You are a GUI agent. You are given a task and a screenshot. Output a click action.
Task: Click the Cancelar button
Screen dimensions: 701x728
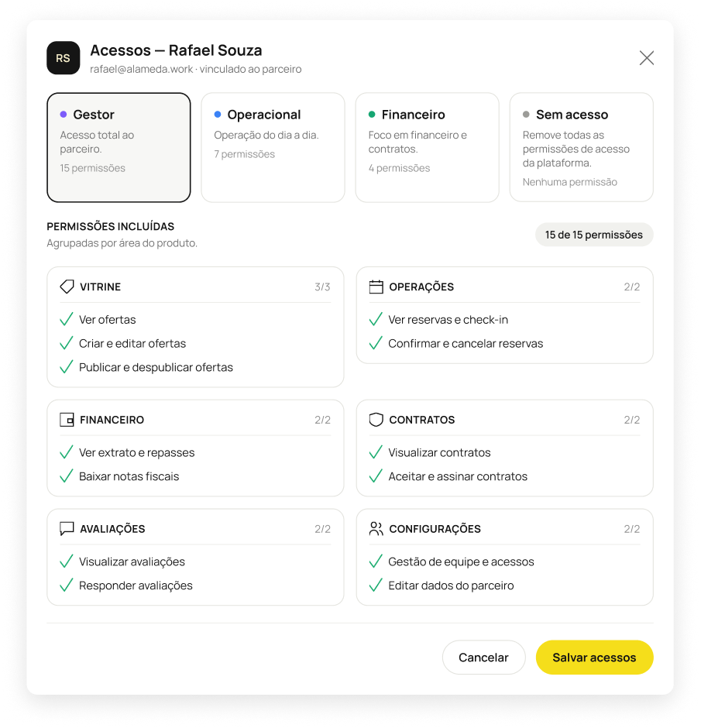pyautogui.click(x=484, y=657)
